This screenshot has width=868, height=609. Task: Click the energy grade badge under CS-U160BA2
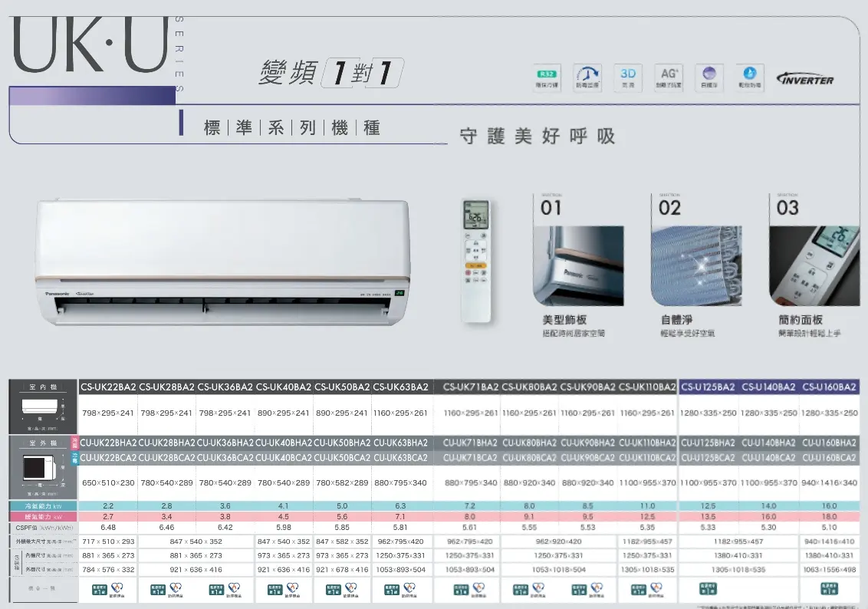click(x=830, y=588)
